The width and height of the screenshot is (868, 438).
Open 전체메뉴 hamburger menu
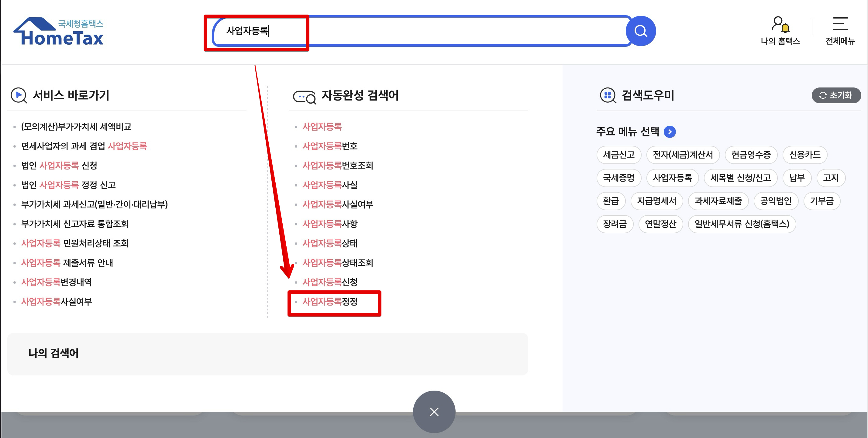pyautogui.click(x=840, y=24)
